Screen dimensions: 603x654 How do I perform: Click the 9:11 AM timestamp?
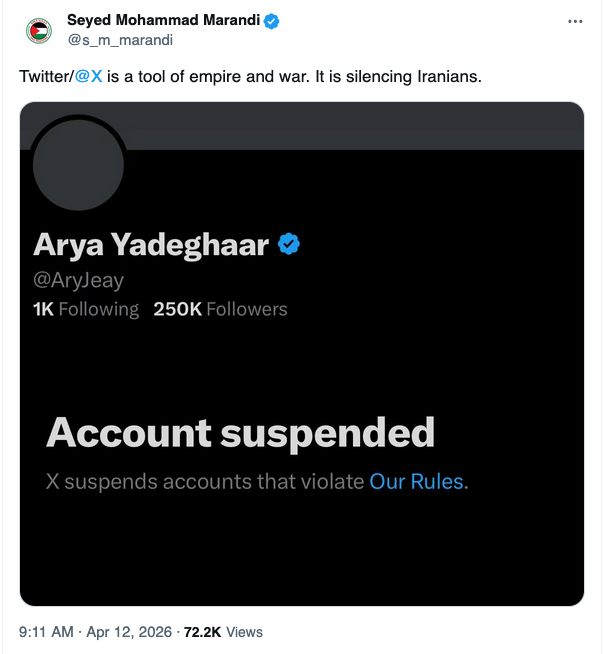pyautogui.click(x=46, y=632)
